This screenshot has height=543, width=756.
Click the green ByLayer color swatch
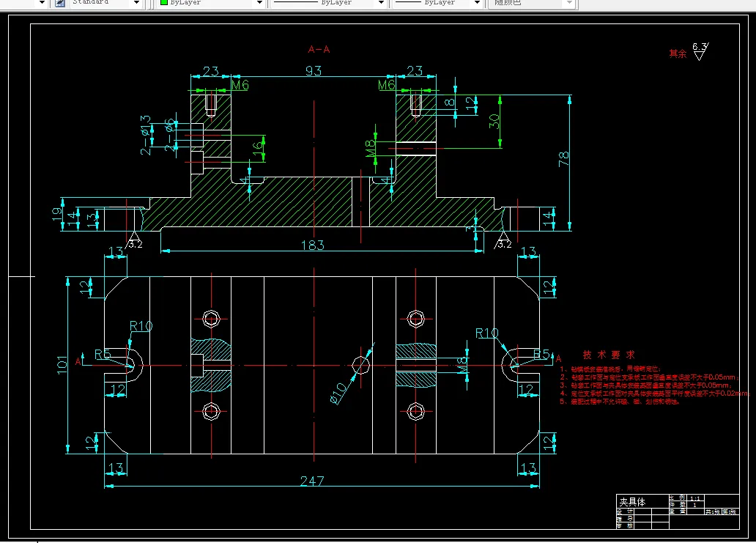[164, 2]
